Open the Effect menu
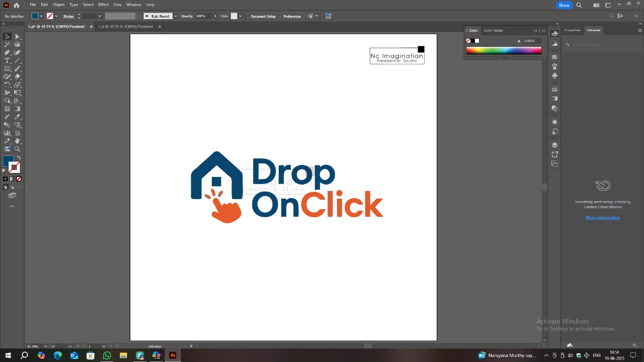Image resolution: width=644 pixels, height=362 pixels. point(103,5)
